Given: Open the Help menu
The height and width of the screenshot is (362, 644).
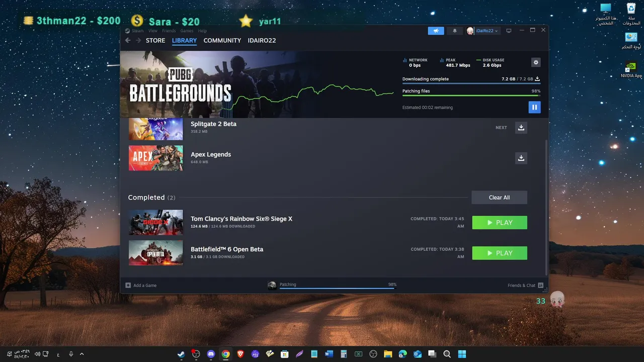Looking at the screenshot, I should point(202,31).
